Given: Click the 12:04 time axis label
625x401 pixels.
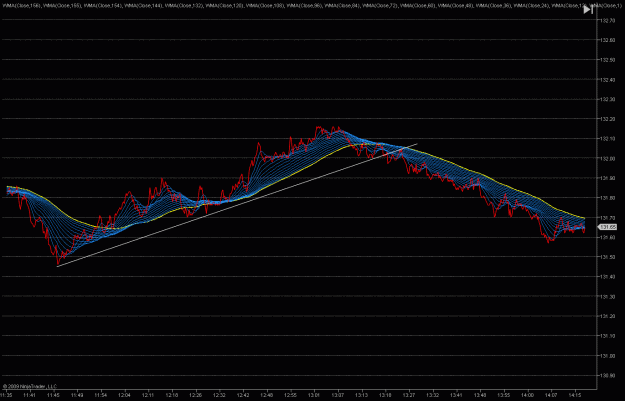Looking at the screenshot, I should [x=124, y=395].
